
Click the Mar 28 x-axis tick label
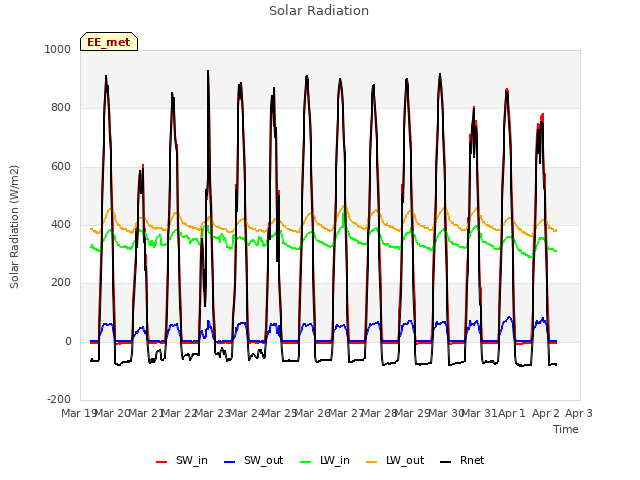(x=378, y=413)
